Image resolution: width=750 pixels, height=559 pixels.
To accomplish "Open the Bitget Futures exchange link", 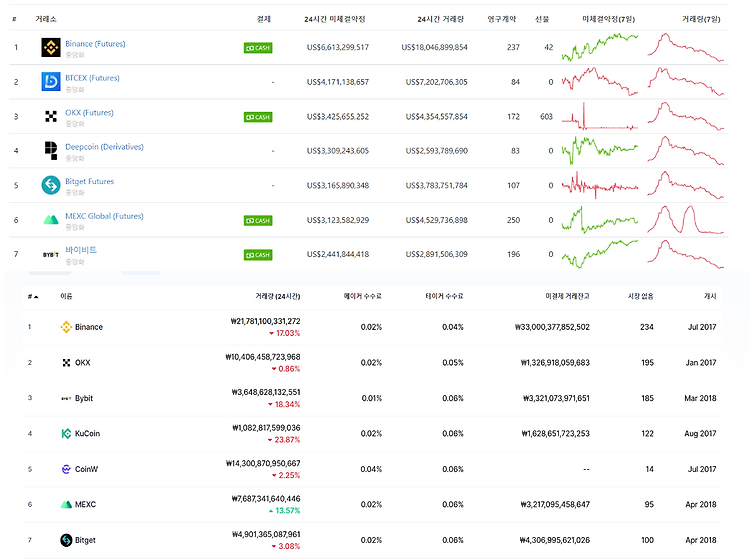I will coord(89,181).
